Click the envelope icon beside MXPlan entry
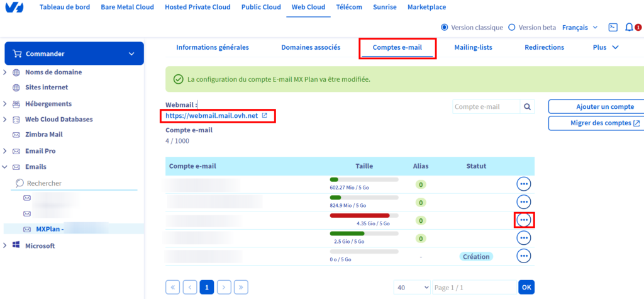Viewport: 644px width, 299px height. [27, 229]
